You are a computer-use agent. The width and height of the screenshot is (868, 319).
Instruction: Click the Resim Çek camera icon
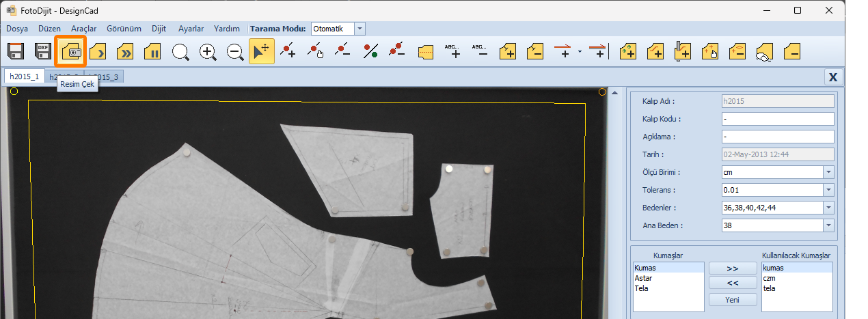pyautogui.click(x=70, y=52)
